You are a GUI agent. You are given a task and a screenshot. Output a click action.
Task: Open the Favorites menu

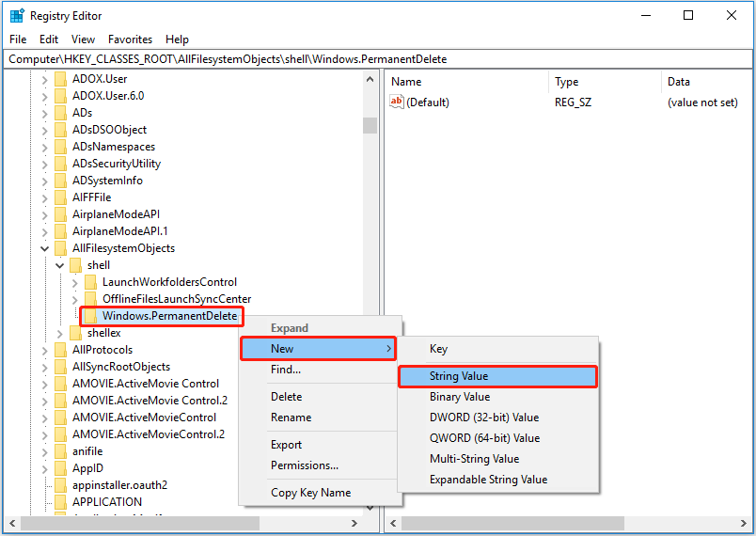[130, 39]
